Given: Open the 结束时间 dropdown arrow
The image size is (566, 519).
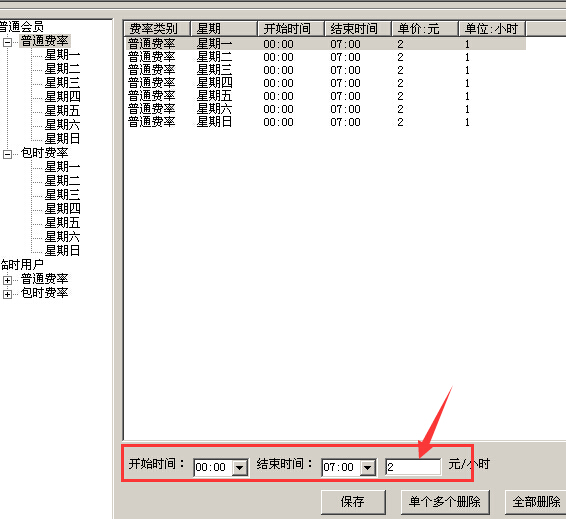Looking at the screenshot, I should click(x=367, y=468).
